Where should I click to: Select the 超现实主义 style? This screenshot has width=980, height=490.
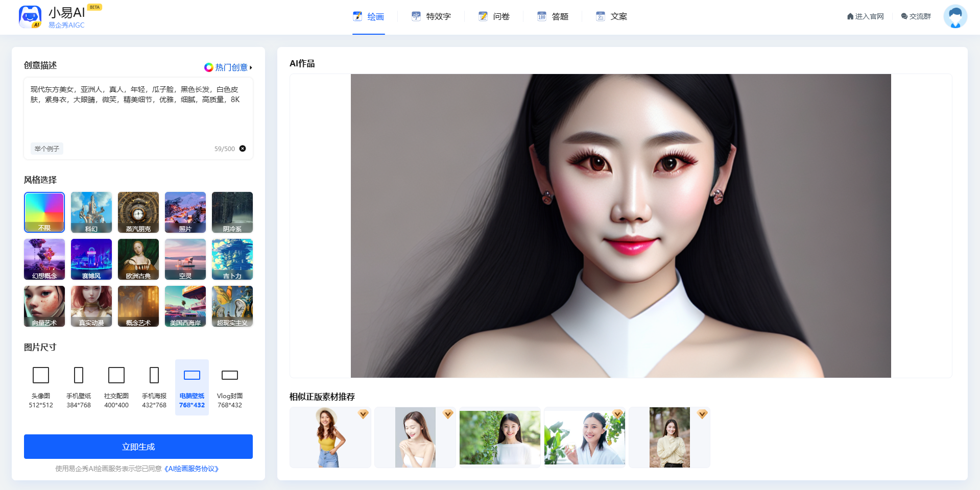tap(232, 306)
